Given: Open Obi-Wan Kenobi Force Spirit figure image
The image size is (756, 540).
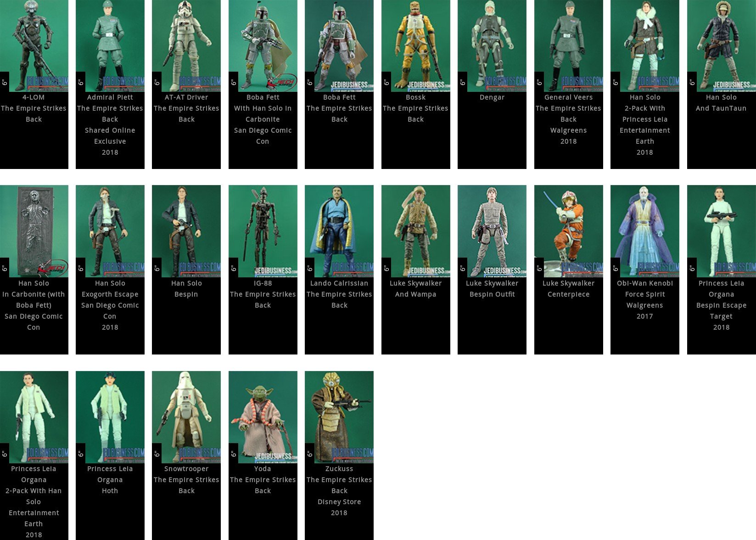Looking at the screenshot, I should click(x=645, y=231).
